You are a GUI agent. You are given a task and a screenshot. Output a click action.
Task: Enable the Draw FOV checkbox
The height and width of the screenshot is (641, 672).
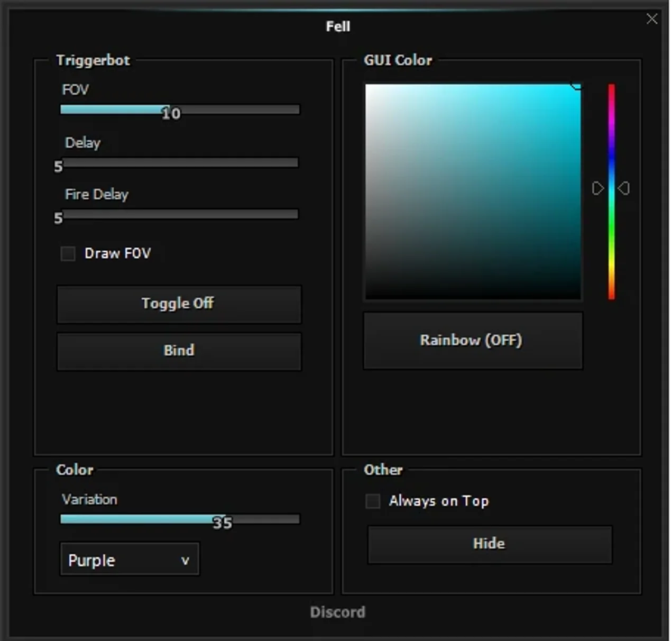click(x=68, y=253)
